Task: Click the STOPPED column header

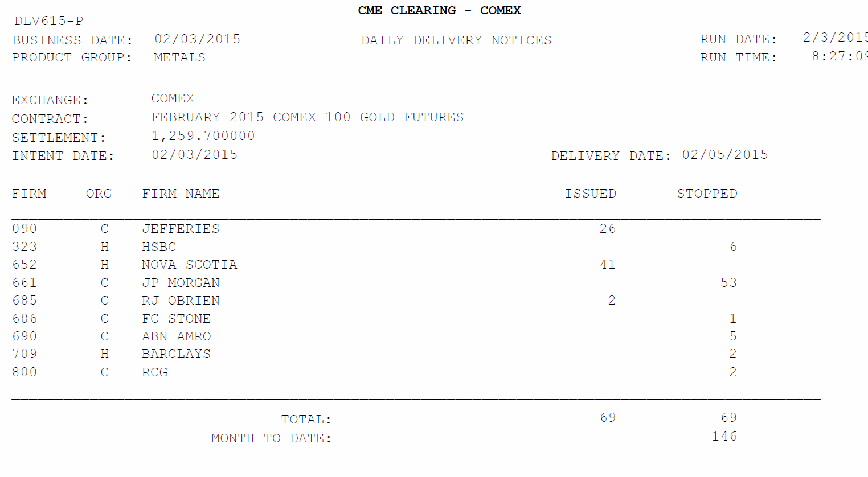Action: pyautogui.click(x=707, y=194)
